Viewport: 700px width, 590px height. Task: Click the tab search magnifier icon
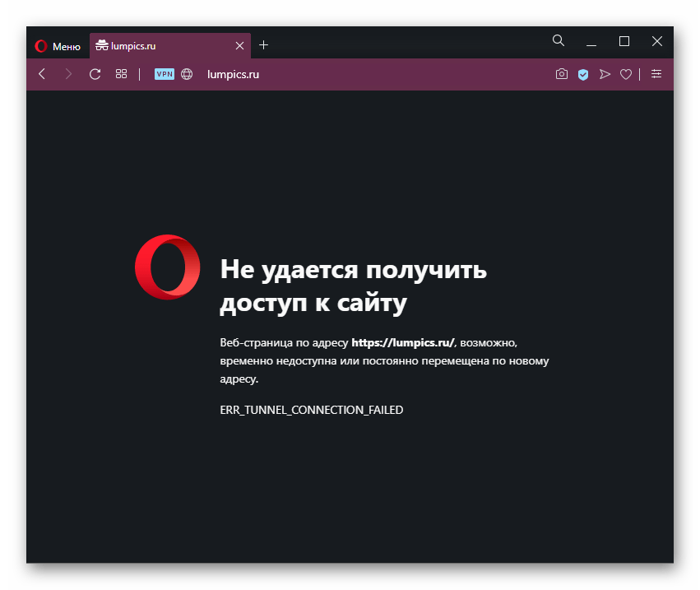point(559,41)
